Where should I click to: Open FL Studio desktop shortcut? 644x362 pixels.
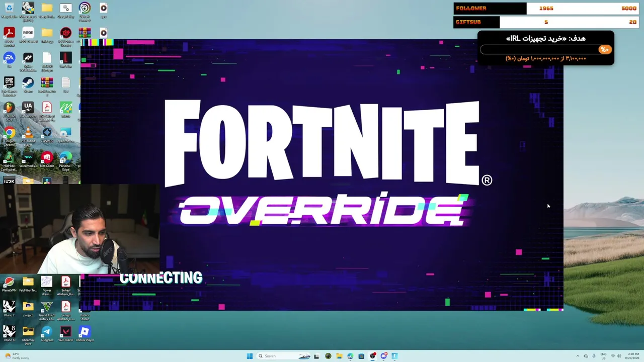coord(9,112)
